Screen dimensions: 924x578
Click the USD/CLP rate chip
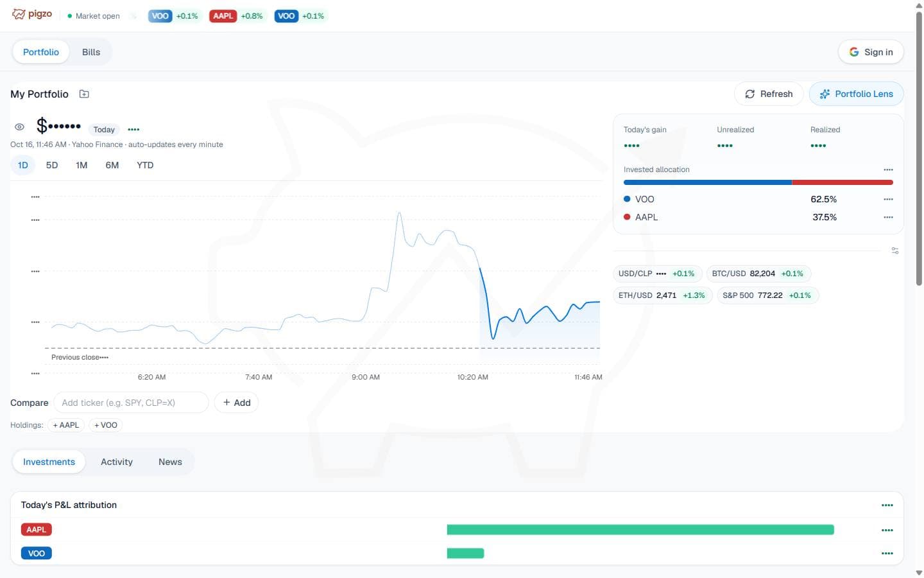pyautogui.click(x=657, y=274)
